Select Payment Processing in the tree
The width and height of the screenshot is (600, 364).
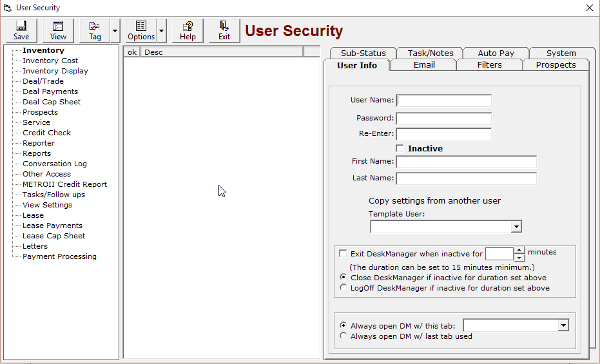tap(59, 256)
